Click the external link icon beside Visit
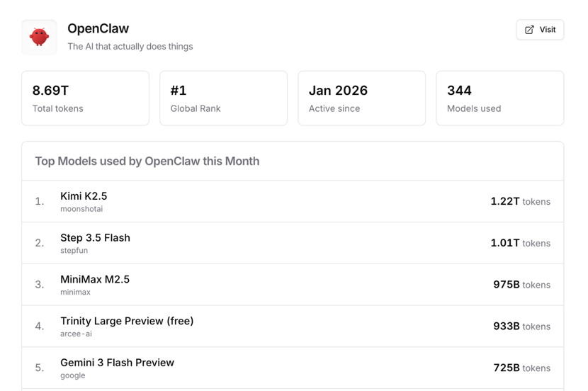588x391 pixels. tap(529, 30)
